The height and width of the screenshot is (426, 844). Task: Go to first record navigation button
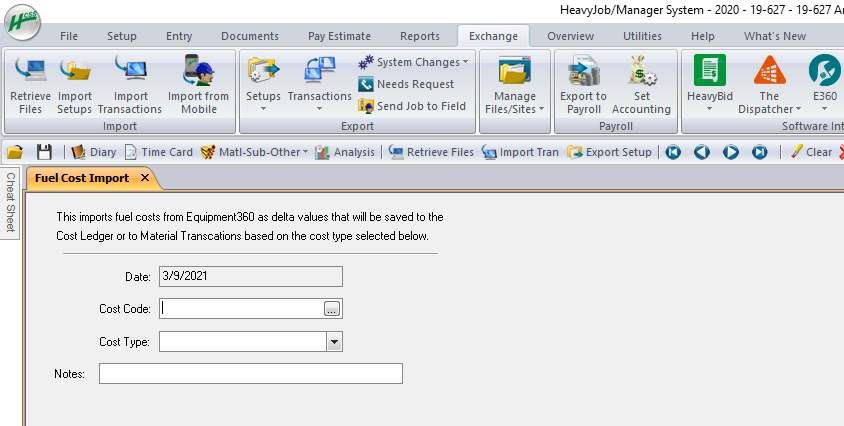[673, 152]
